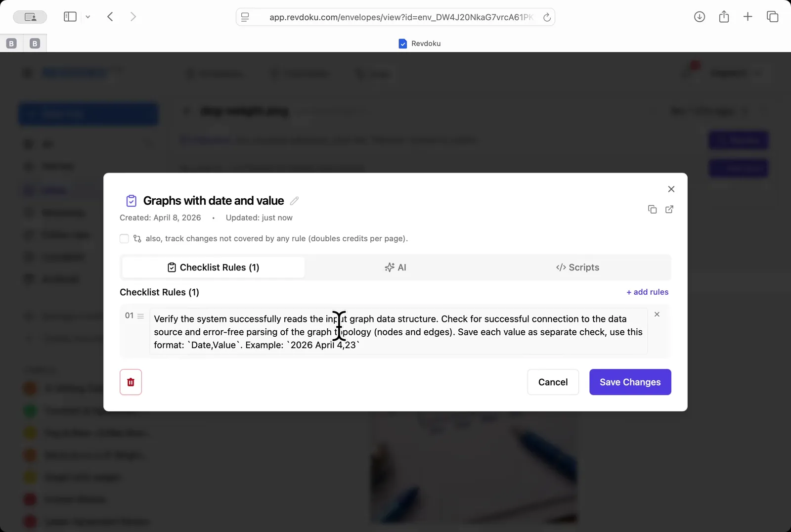Click the green label dot in the sidebar

[x=30, y=410]
